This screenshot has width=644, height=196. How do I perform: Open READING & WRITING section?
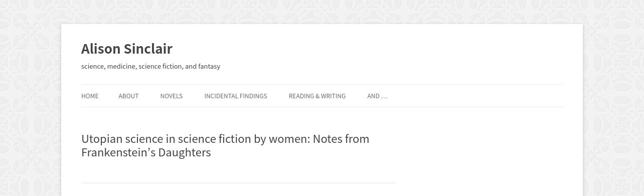click(317, 96)
